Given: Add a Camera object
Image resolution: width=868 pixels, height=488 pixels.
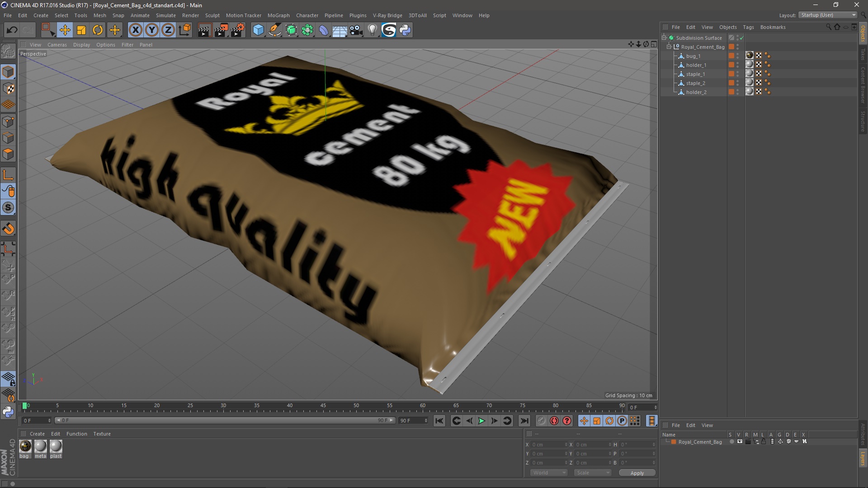Looking at the screenshot, I should 356,30.
